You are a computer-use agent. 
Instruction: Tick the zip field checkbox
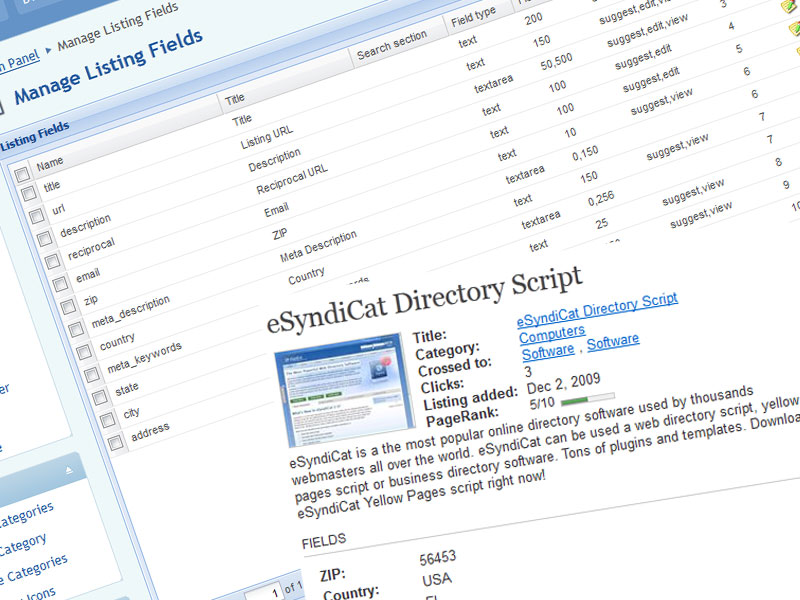point(68,307)
